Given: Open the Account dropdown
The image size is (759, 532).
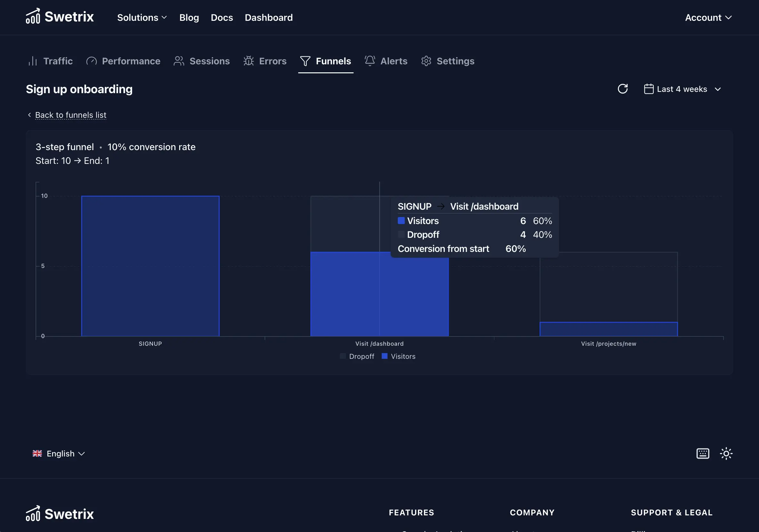Looking at the screenshot, I should (708, 18).
